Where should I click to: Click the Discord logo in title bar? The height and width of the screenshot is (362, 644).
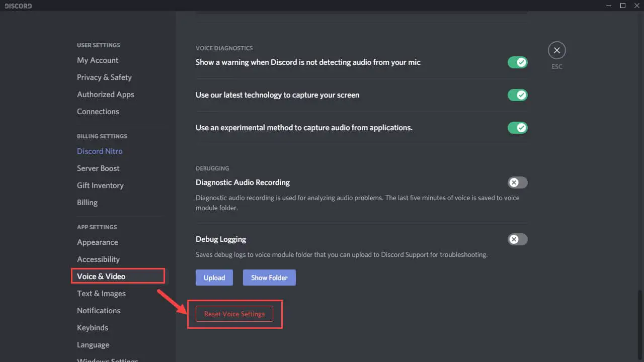tap(18, 6)
